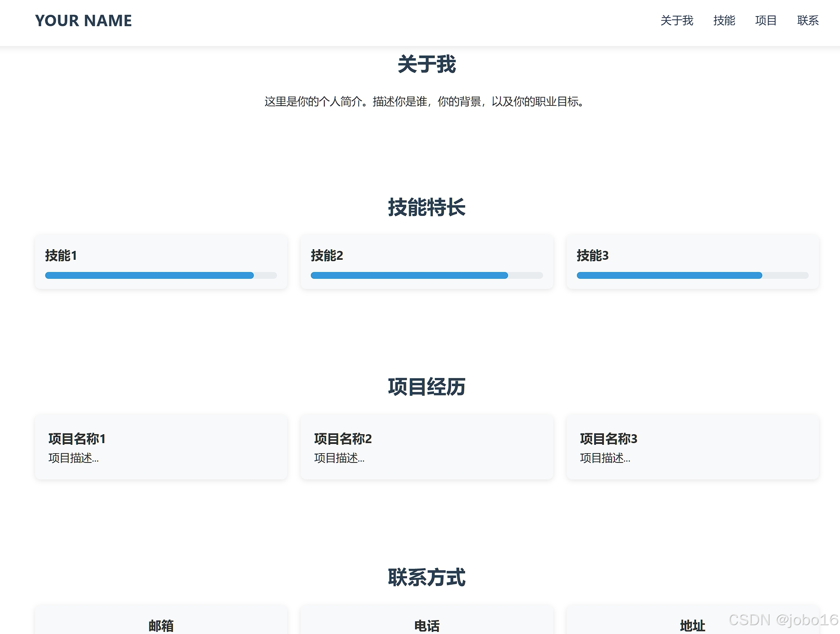
Task: Open the 项目名称1 project card
Action: (161, 447)
